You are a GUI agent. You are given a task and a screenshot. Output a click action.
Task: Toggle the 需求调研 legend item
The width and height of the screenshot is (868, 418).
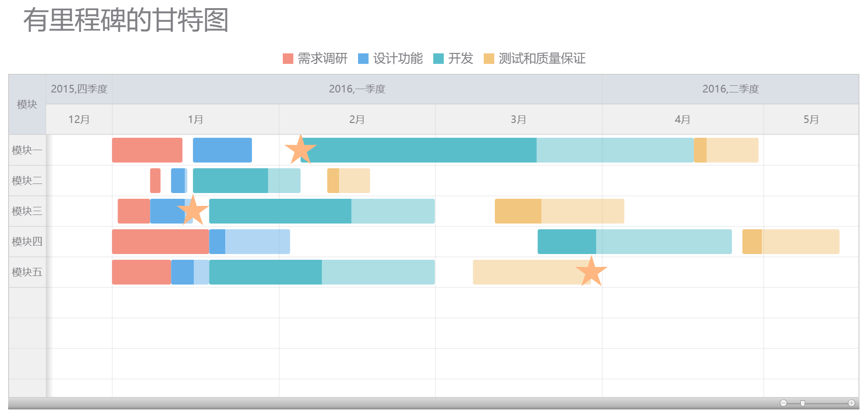click(x=315, y=59)
